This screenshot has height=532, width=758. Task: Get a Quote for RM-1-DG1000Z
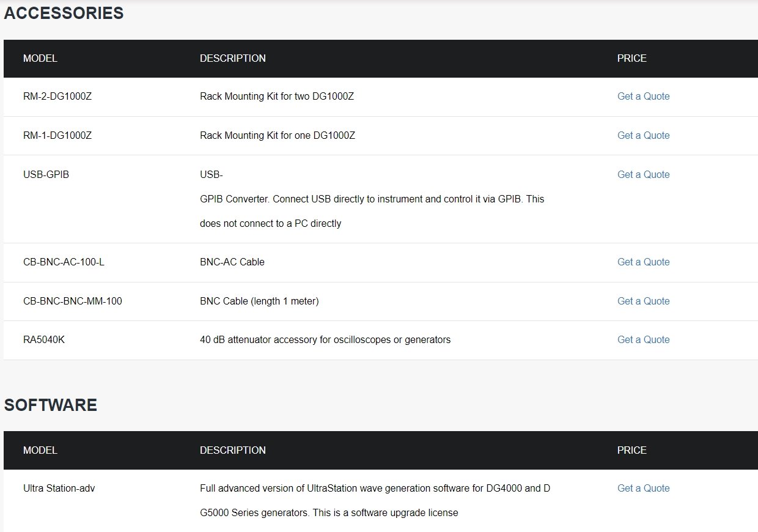[x=643, y=135]
